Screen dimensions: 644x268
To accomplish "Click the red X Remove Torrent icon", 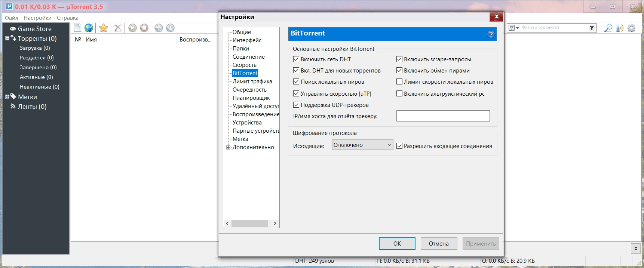I will point(118,28).
